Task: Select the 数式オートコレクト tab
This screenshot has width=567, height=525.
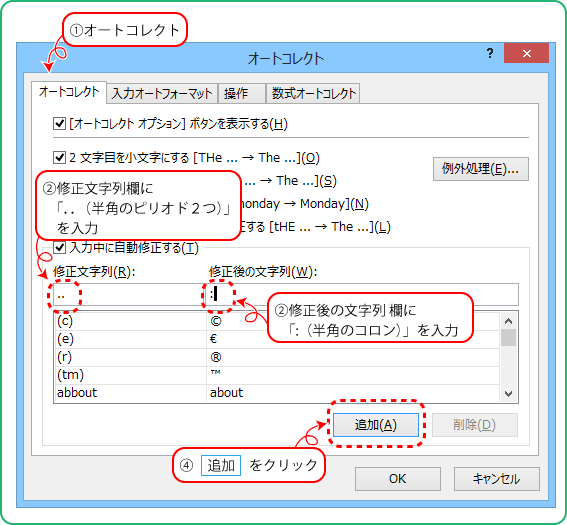Action: 313,94
